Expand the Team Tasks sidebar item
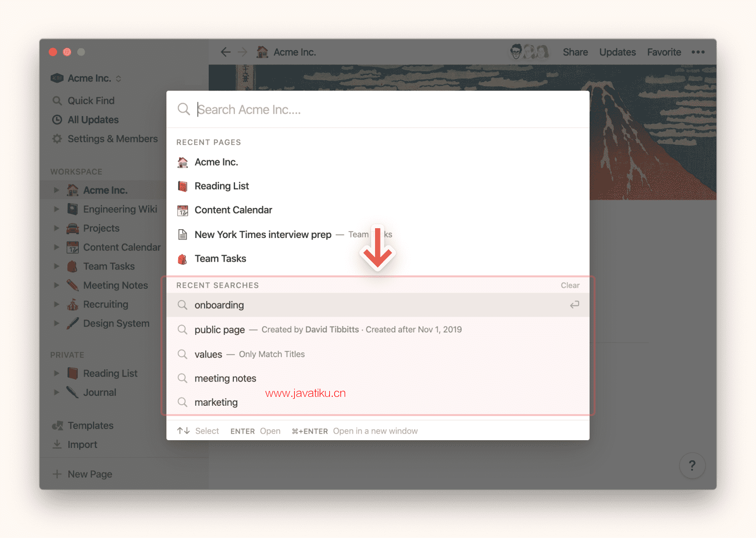This screenshot has width=756, height=538. tap(56, 267)
